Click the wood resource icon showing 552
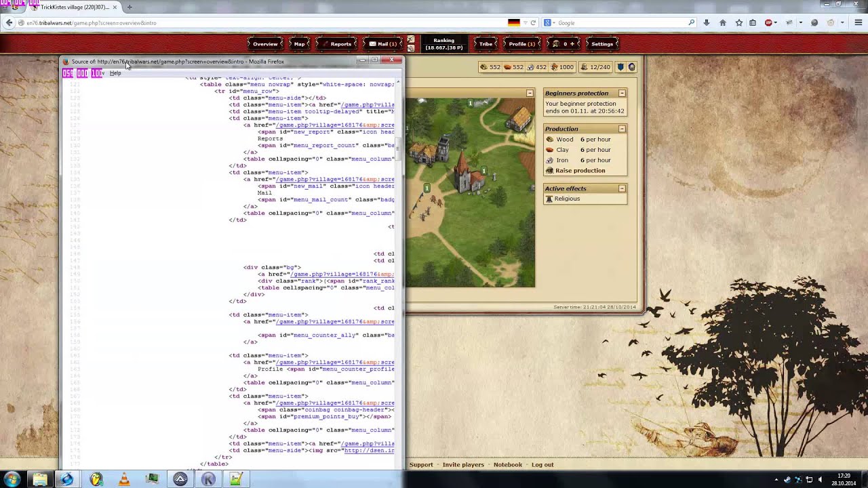The height and width of the screenshot is (488, 868). tap(484, 67)
